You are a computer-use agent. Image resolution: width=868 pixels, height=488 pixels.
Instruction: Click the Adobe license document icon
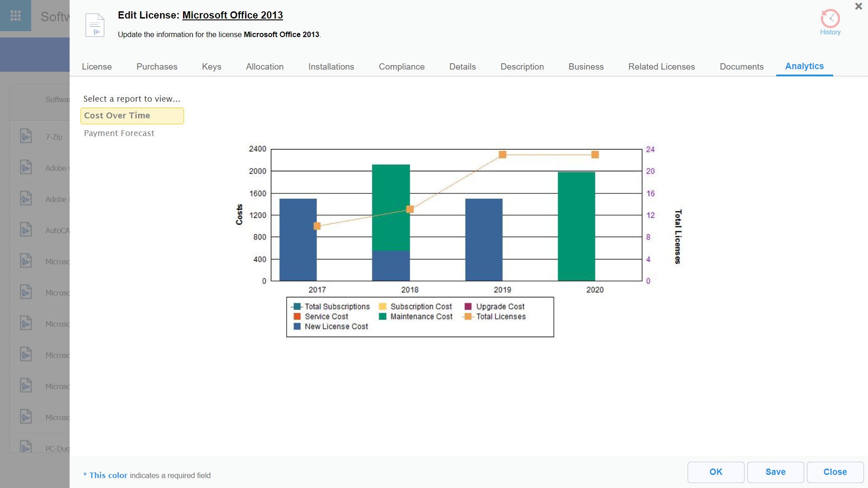point(26,167)
